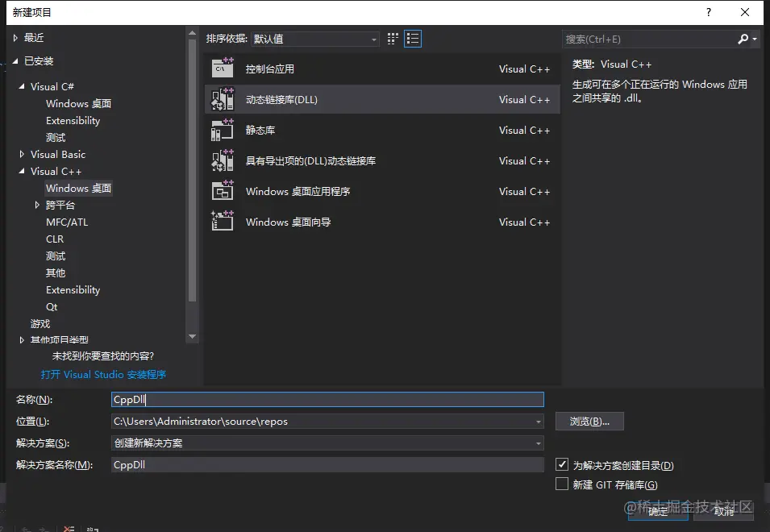Open the 位置 path dropdown
770x532 pixels.
click(539, 422)
